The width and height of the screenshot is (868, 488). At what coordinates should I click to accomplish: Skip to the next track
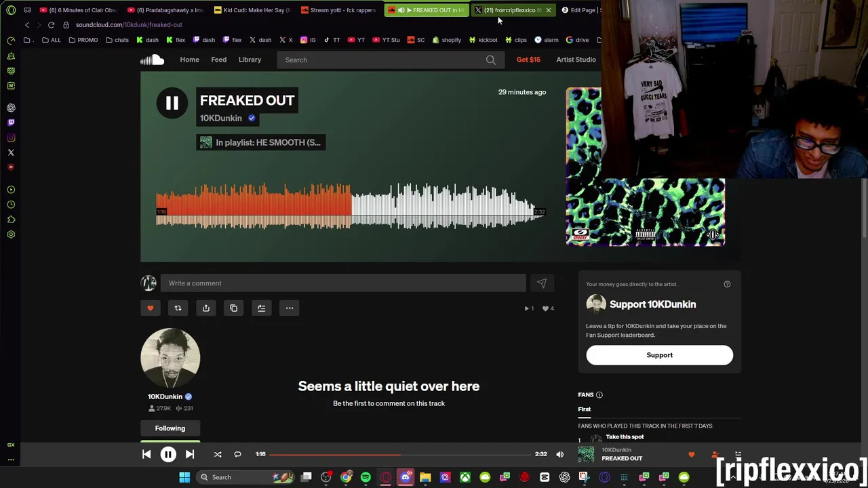(x=190, y=454)
